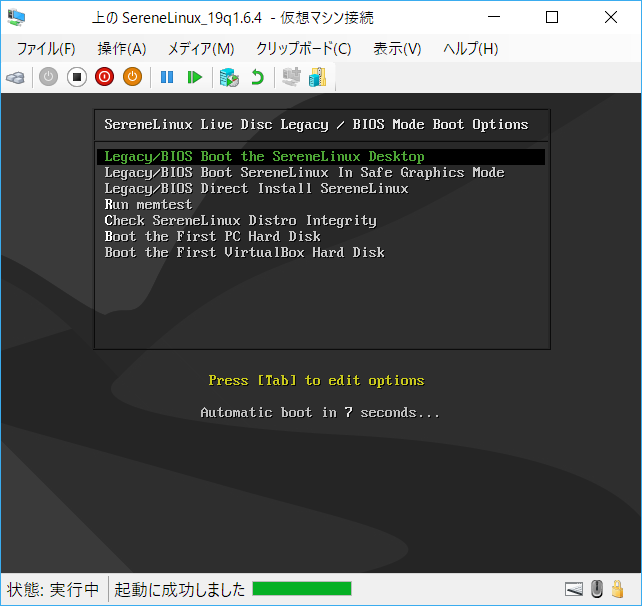The height and width of the screenshot is (606, 642).
Task: Click the enhanced session toolbar icon
Action: click(x=291, y=77)
